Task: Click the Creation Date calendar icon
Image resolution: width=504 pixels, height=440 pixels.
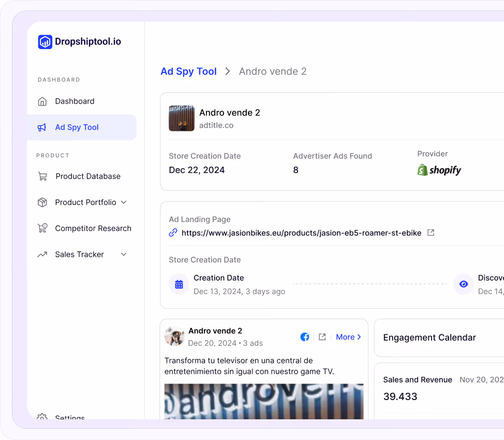Action: tap(179, 284)
